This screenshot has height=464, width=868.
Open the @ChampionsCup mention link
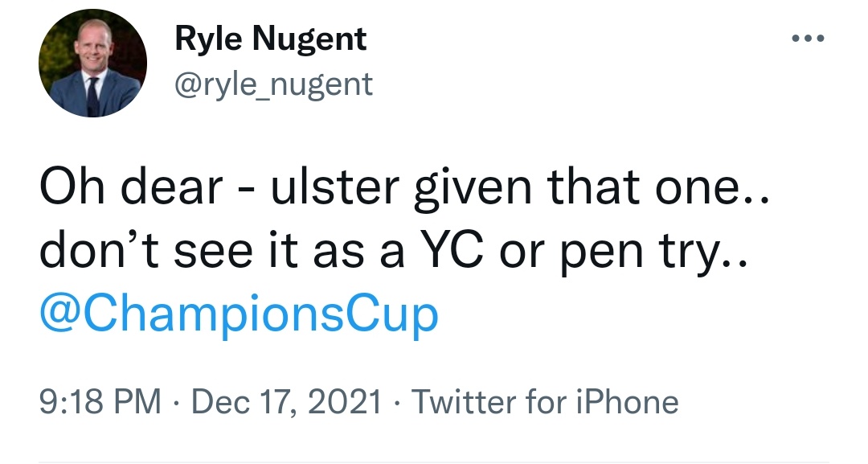[x=239, y=315]
